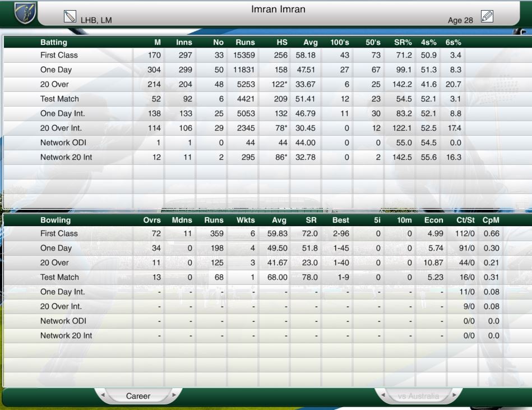This screenshot has height=410, width=532.
Task: Select 20 Over Int. batting row
Action: [268, 128]
